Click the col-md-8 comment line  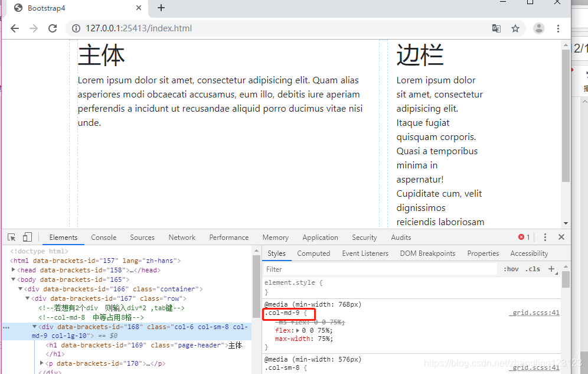[91, 317]
